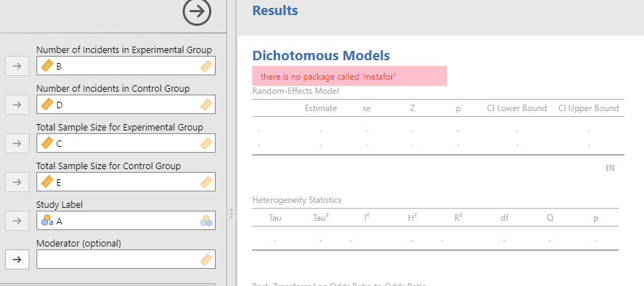Click arrow next to Experimental Sample Size
The image size is (644, 286).
click(17, 143)
